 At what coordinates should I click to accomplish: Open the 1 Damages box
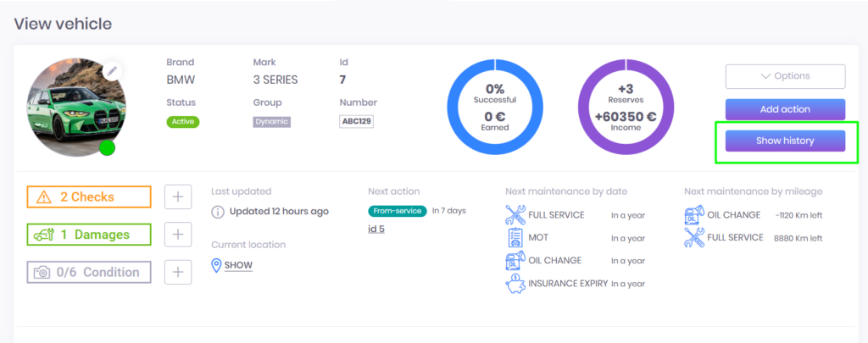[89, 234]
